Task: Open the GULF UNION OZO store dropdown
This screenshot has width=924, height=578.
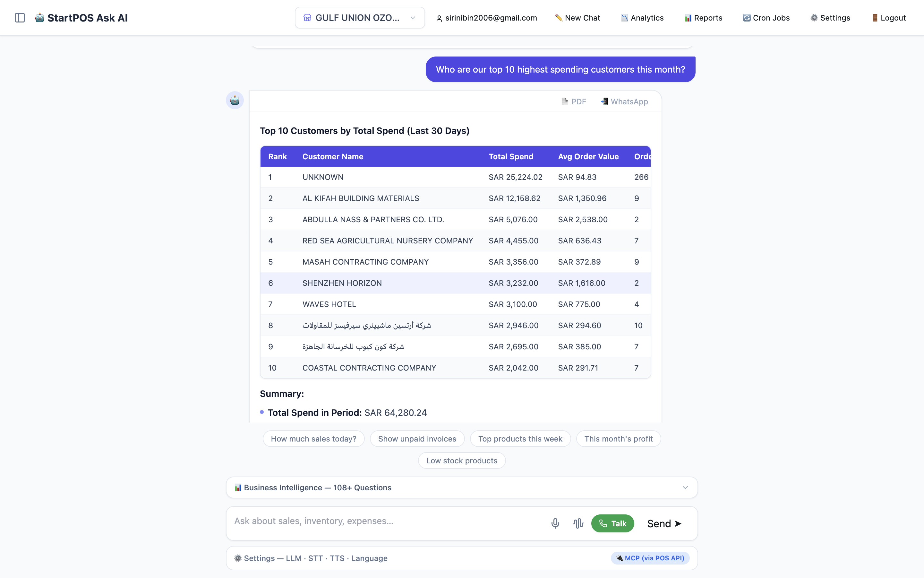Action: click(360, 18)
